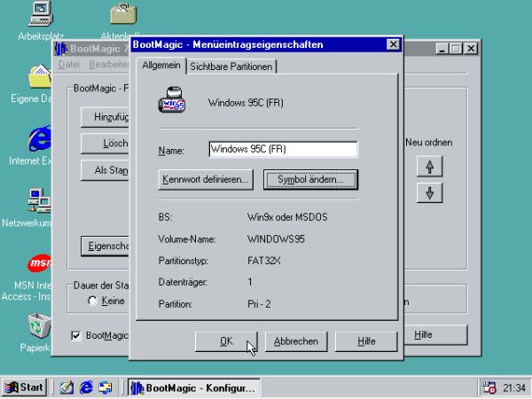The image size is (532, 399).
Task: Click the BS value Win9x oder MSDOS
Action: (x=287, y=217)
